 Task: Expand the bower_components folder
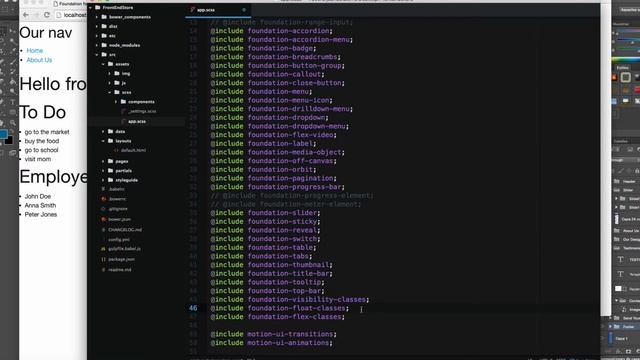click(x=97, y=17)
